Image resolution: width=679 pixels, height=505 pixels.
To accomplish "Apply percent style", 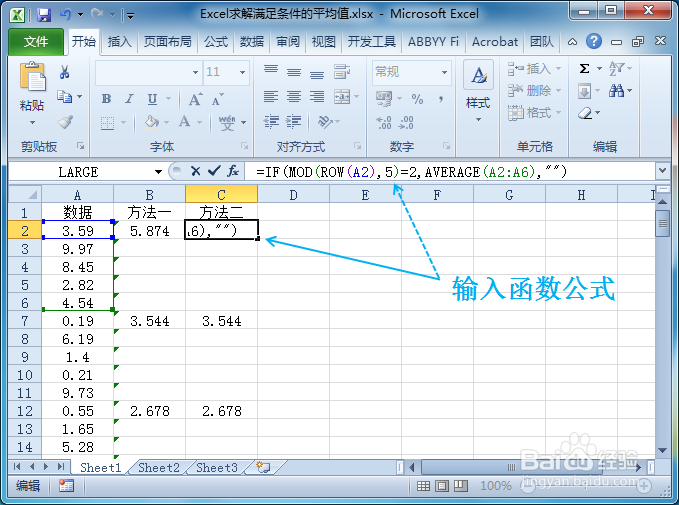I will (x=417, y=99).
